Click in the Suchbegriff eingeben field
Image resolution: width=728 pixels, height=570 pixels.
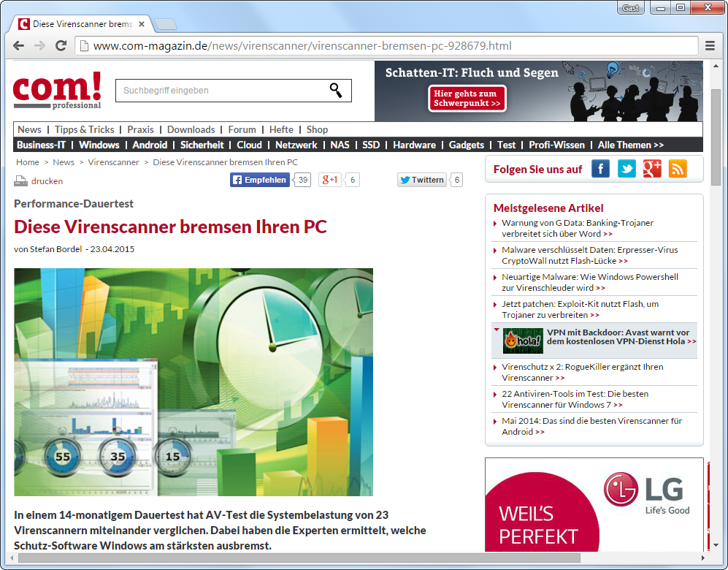[x=219, y=91]
